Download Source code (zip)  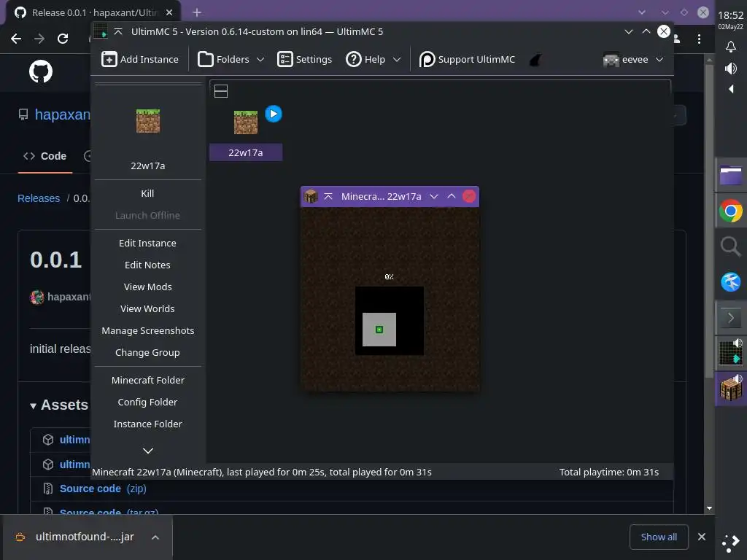[x=103, y=489]
